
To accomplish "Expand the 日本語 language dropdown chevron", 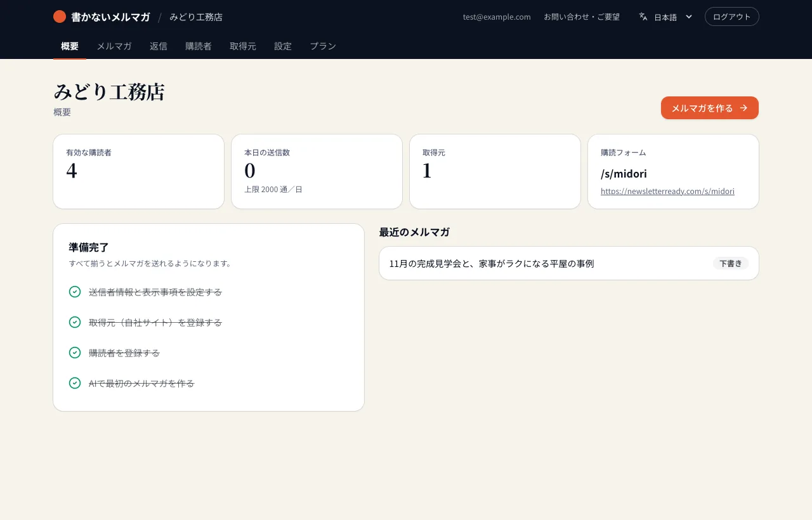I will pos(689,16).
